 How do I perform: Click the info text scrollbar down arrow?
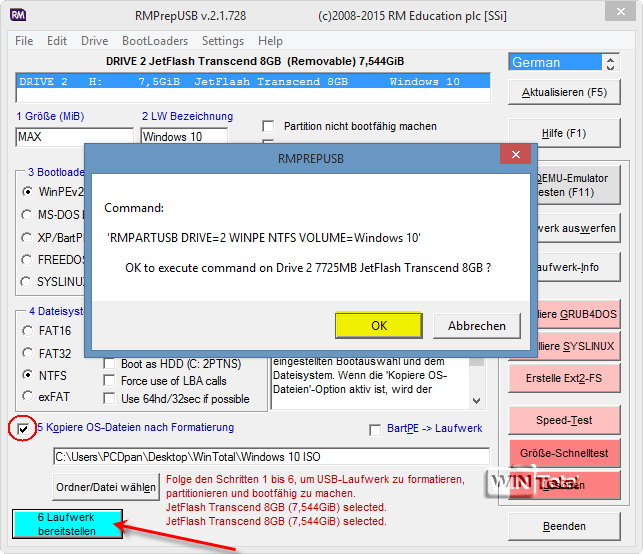(x=477, y=401)
